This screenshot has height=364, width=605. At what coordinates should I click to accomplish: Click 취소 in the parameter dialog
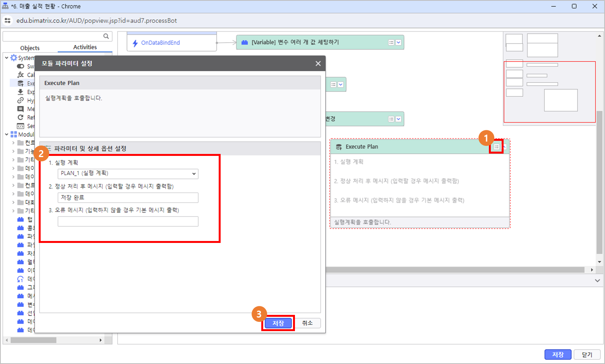click(307, 323)
